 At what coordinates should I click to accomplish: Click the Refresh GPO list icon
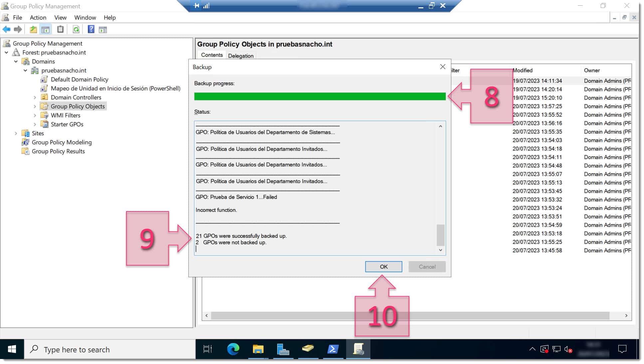tap(76, 29)
